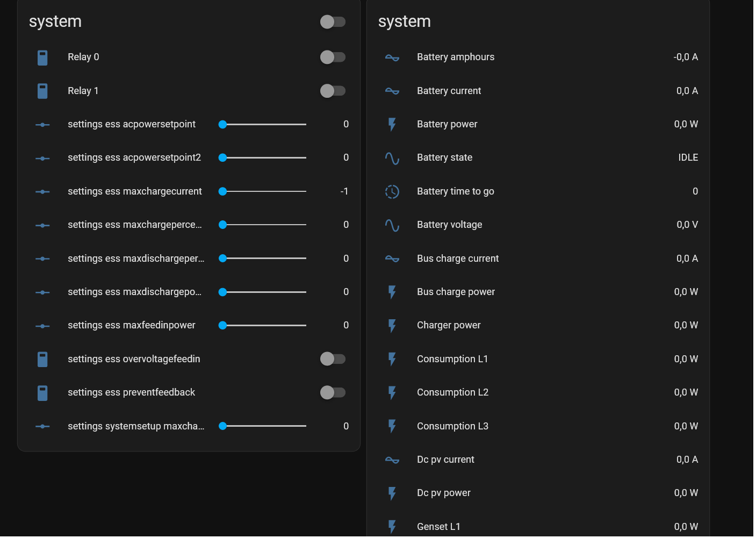The image size is (756, 538).
Task: Click the maxchargecurrent row icon
Action: coord(42,192)
